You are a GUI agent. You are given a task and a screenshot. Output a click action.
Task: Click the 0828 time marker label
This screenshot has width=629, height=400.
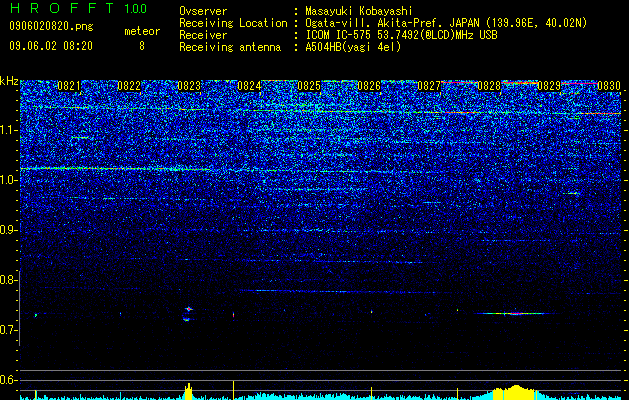pyautogui.click(x=489, y=86)
